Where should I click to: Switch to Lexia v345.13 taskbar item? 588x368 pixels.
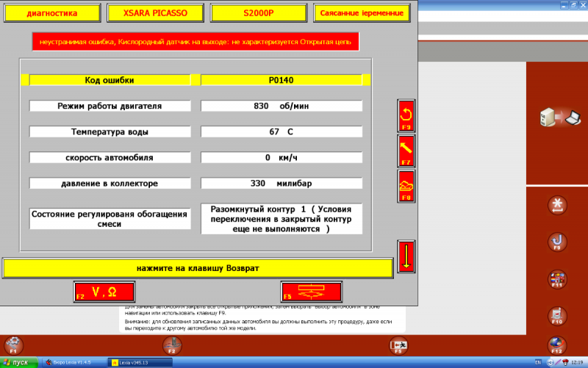[x=140, y=362]
